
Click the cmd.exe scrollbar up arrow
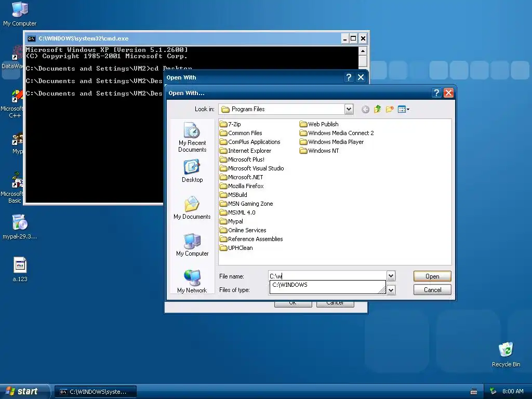coord(363,51)
